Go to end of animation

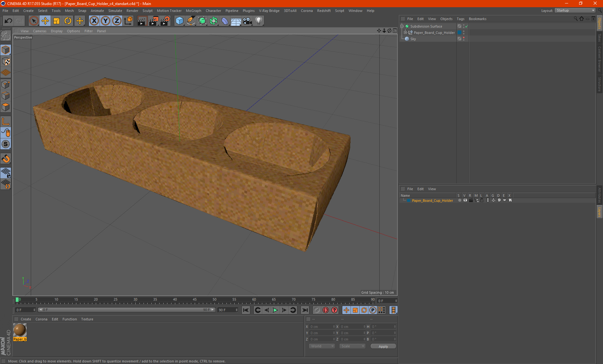[305, 310]
